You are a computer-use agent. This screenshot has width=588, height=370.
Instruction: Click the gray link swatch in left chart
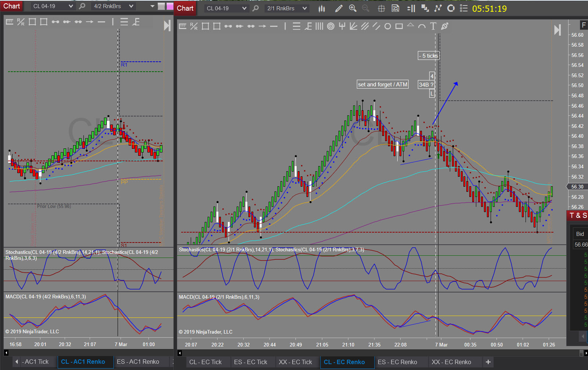(x=161, y=6)
